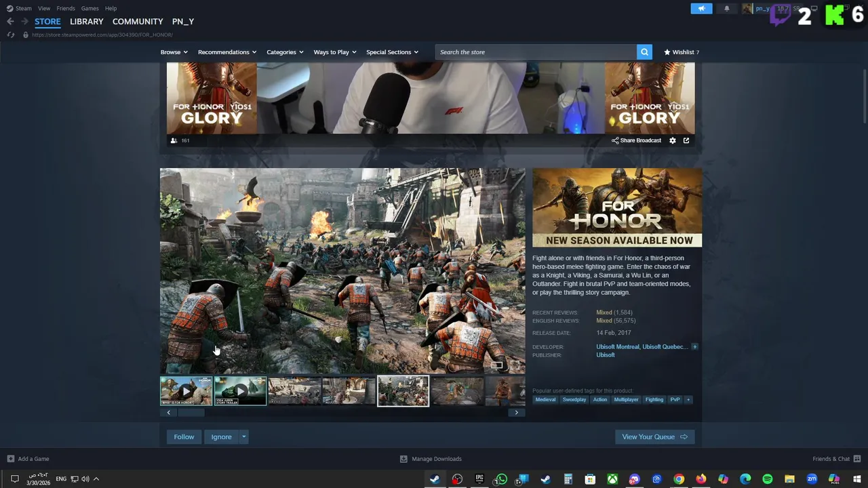Select the PvP tag
The width and height of the screenshot is (868, 488).
point(675,400)
